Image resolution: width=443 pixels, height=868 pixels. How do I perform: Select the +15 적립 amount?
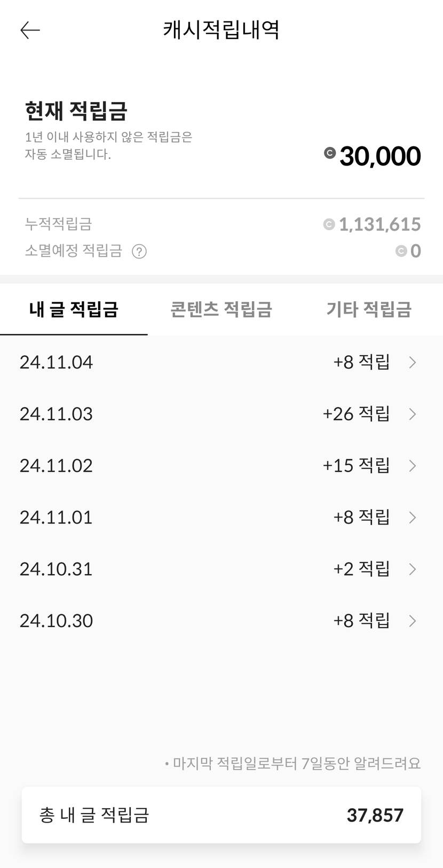[356, 466]
